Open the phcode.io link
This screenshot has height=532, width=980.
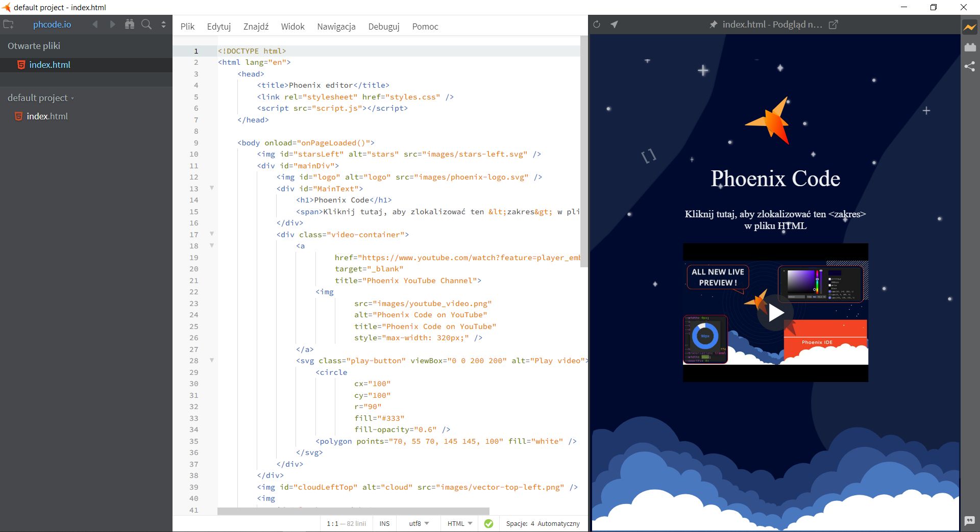[x=52, y=24]
